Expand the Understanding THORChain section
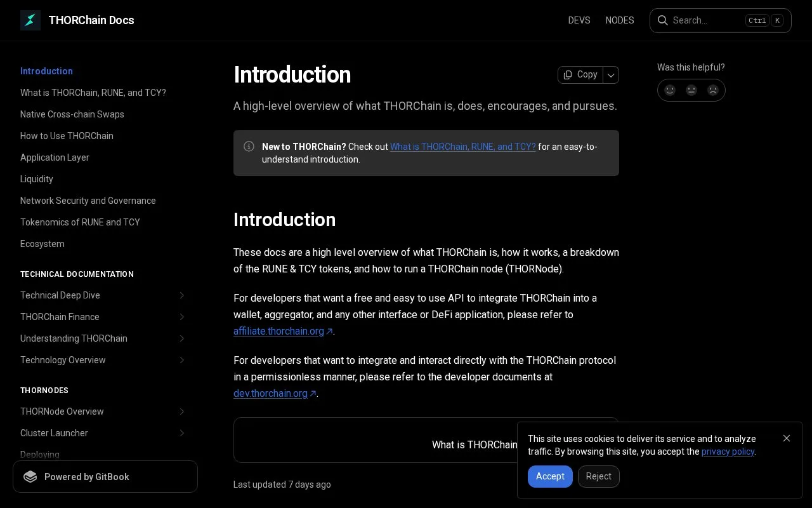 click(x=182, y=338)
